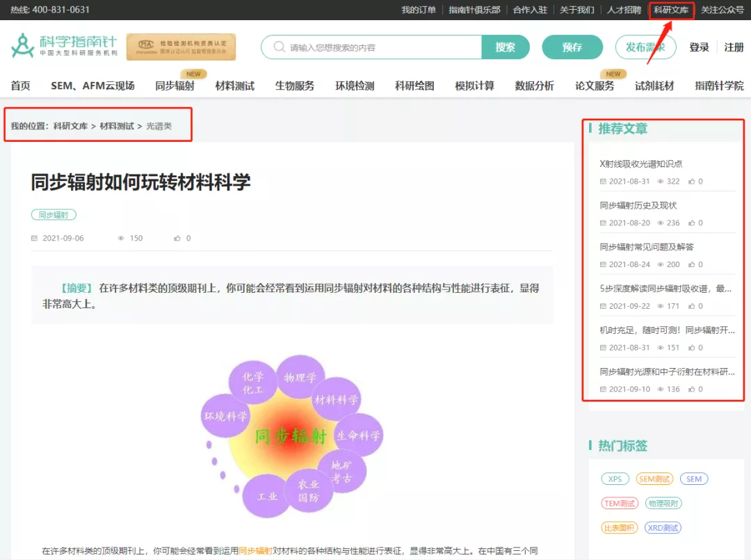The image size is (751, 560).
Task: Select the XPS hot tag
Action: pos(615,479)
